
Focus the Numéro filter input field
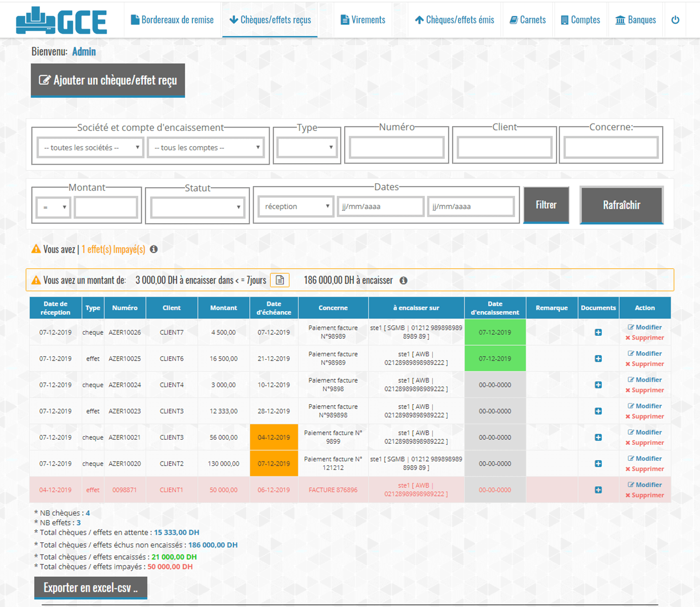click(396, 148)
